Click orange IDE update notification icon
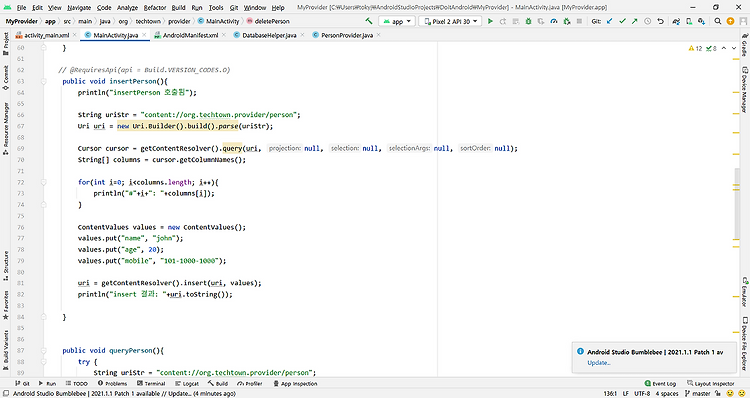 (730, 21)
